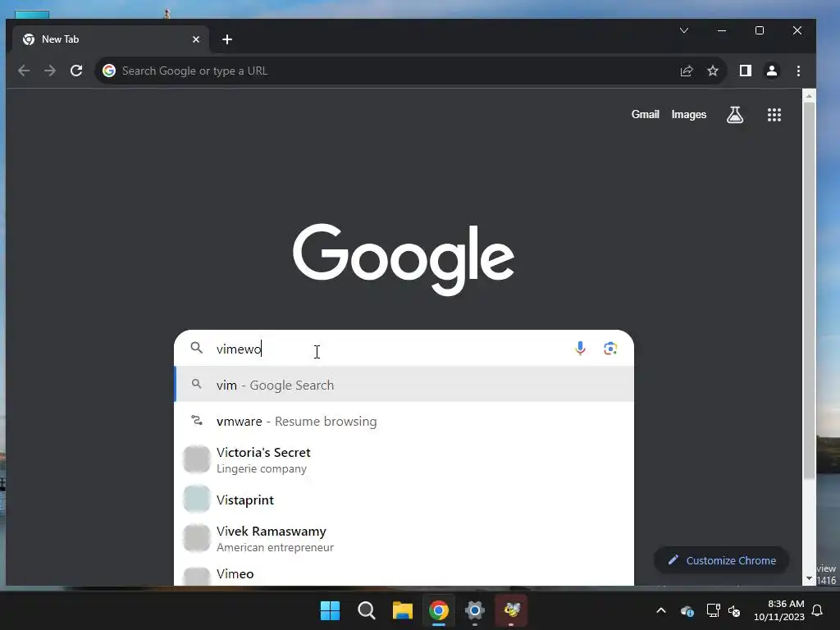Open Search Labs flask icon

coord(735,115)
